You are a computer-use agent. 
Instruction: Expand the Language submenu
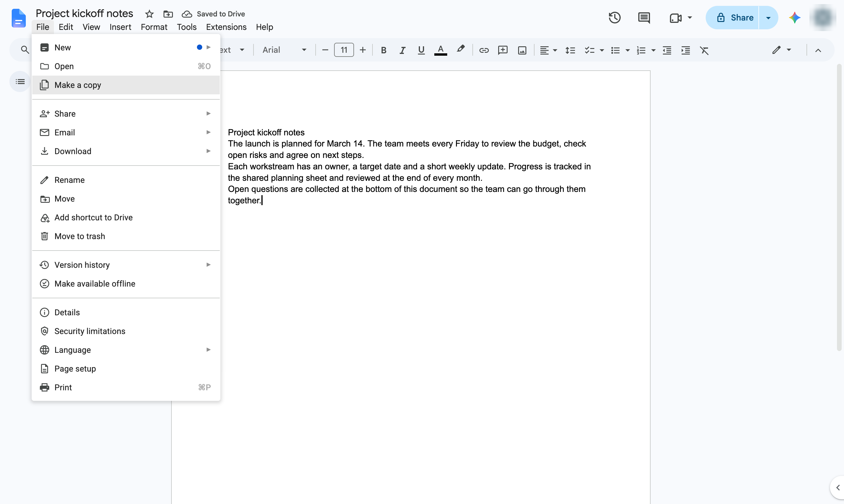(x=126, y=350)
